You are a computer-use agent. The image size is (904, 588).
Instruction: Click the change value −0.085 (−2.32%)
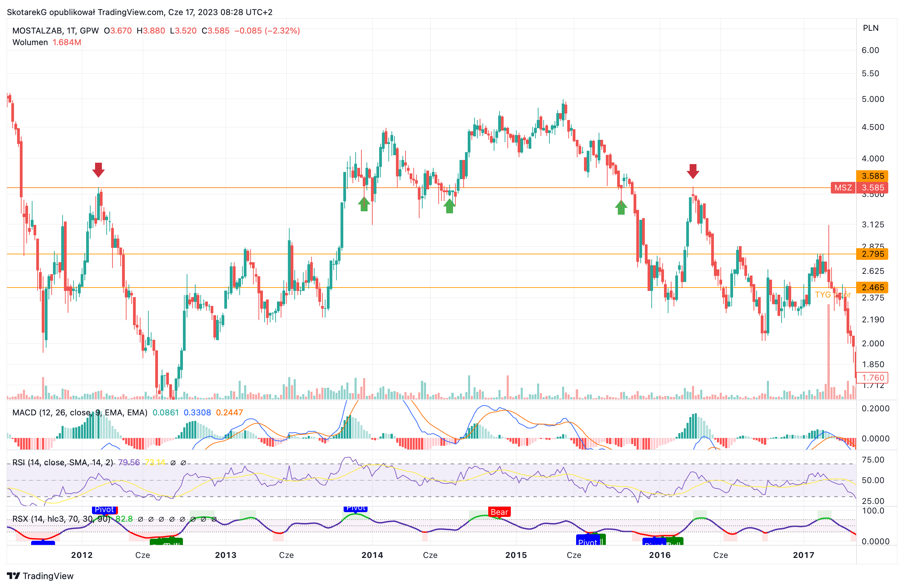click(x=267, y=31)
